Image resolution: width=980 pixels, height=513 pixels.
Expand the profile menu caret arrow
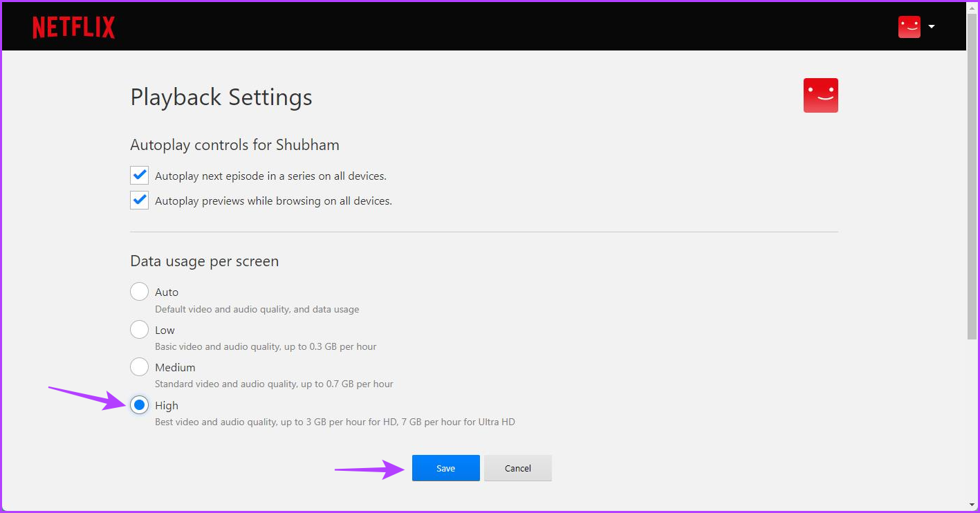coord(931,26)
